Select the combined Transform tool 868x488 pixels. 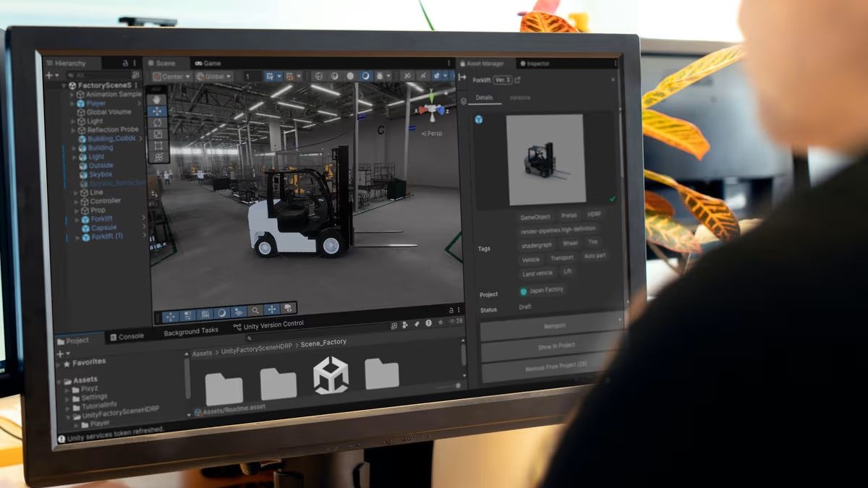160,157
